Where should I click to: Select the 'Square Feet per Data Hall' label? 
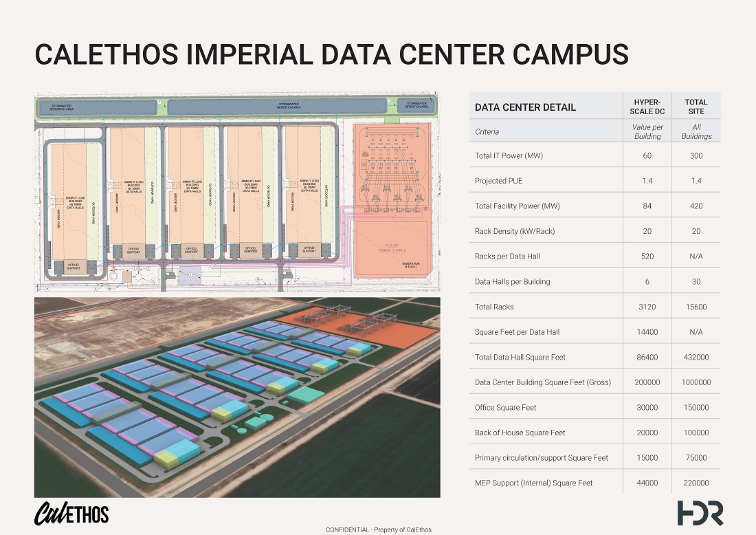(518, 332)
